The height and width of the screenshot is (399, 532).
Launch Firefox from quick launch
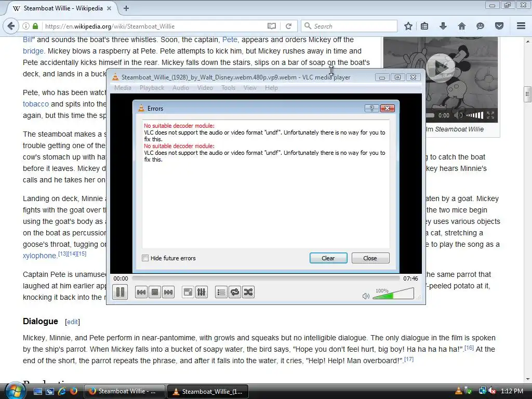tap(74, 391)
